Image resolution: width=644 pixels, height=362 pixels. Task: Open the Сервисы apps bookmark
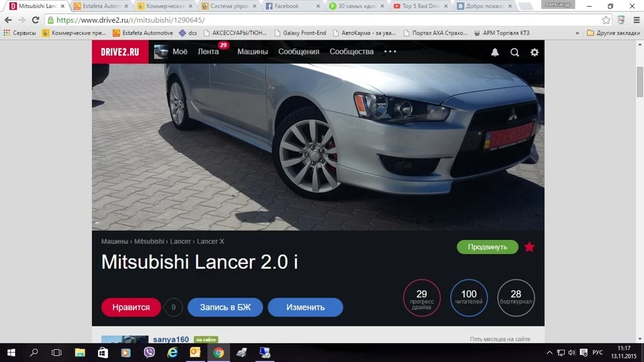[19, 33]
